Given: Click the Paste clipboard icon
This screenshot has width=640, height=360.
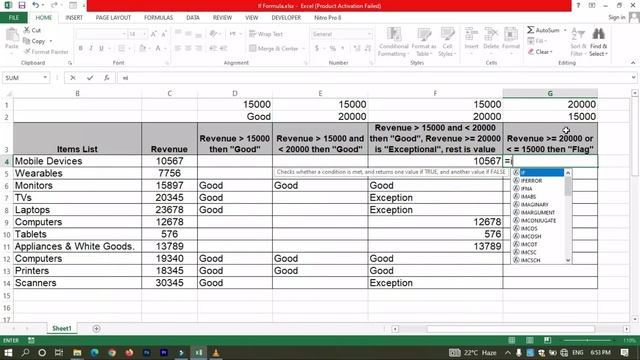Looking at the screenshot, I should tap(11, 35).
